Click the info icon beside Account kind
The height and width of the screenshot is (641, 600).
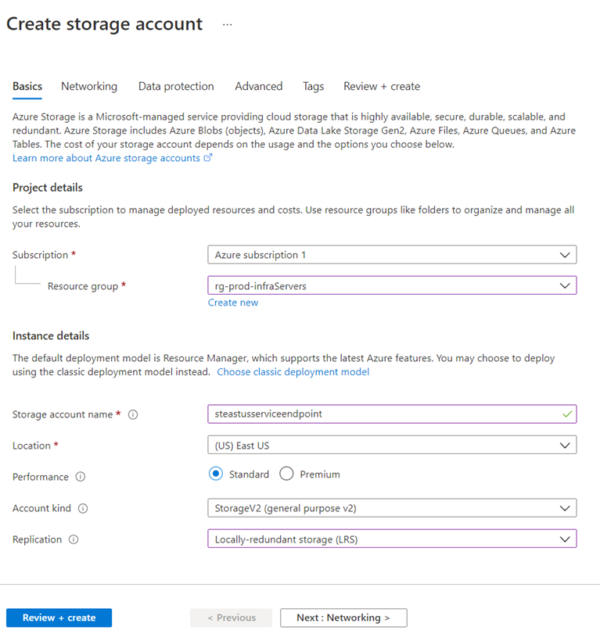[83, 509]
